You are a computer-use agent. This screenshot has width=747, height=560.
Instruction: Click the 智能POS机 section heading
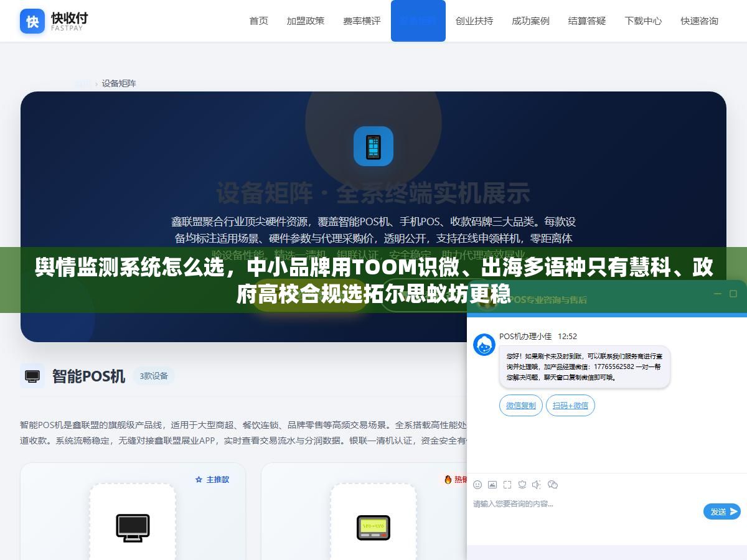tap(88, 376)
